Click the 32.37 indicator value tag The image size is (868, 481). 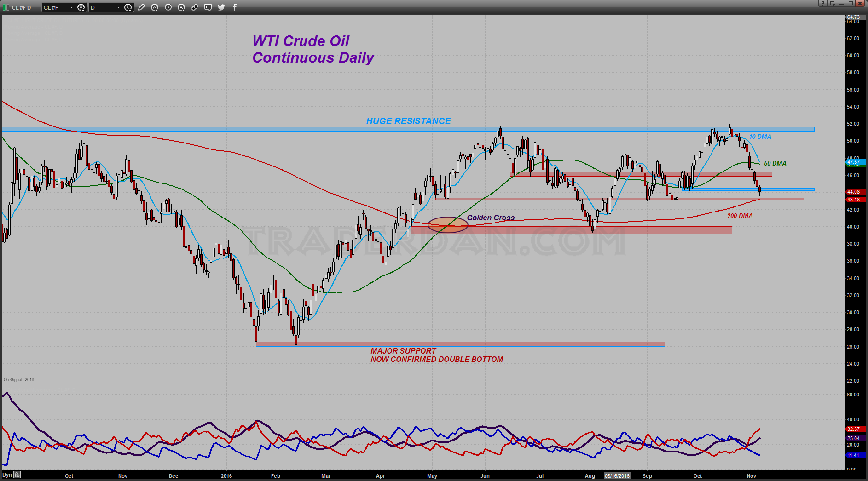click(856, 429)
